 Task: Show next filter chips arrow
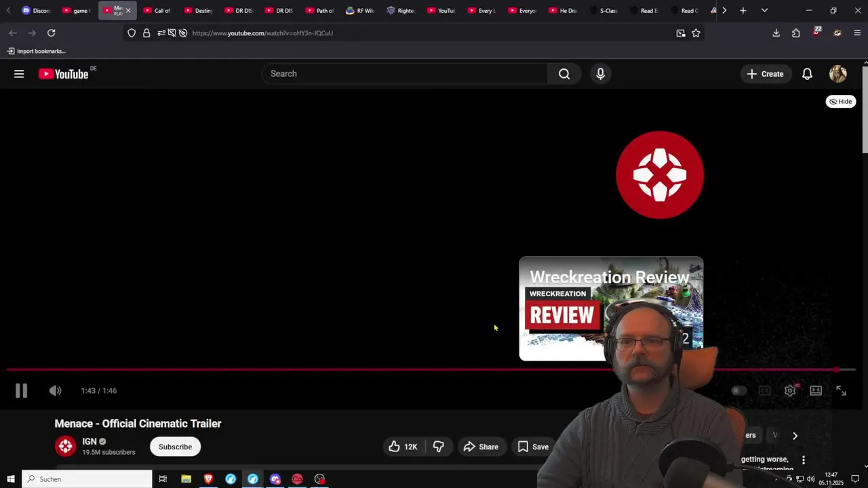tap(795, 436)
